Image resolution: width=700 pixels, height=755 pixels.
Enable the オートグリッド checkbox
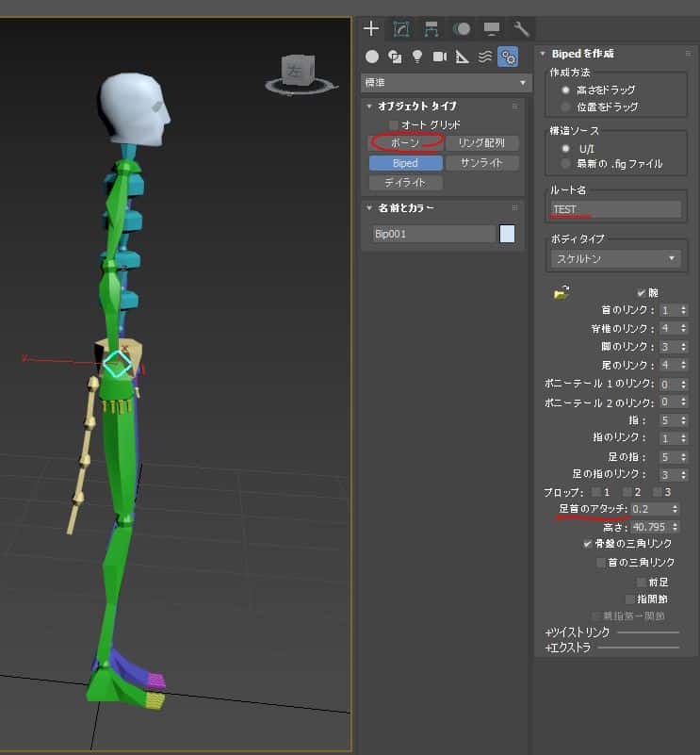click(x=394, y=124)
